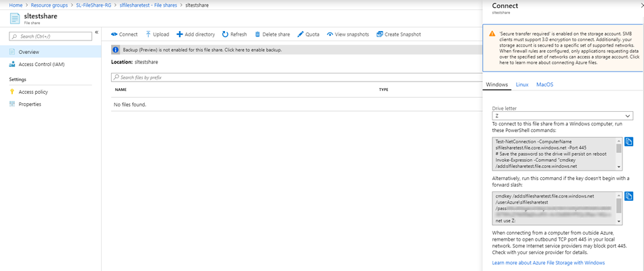The height and width of the screenshot is (271, 644).
Task: Click the backup info circle icon
Action: [x=116, y=50]
